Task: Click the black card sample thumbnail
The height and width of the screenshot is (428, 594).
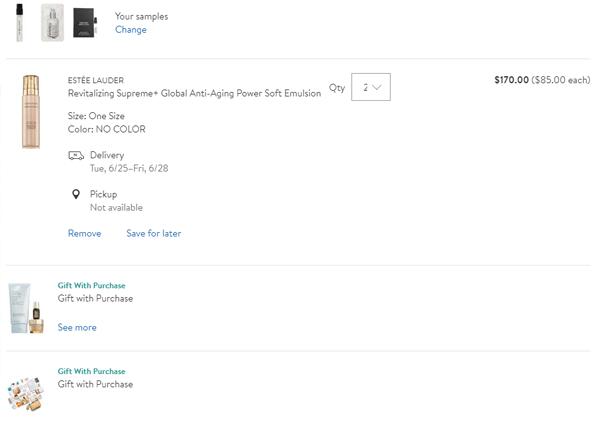Action: click(85, 23)
